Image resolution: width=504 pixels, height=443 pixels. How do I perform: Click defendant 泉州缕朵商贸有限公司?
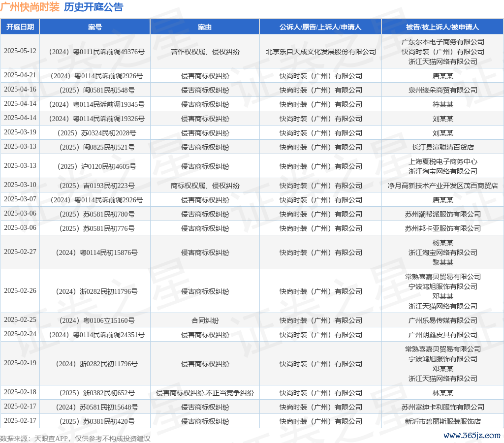tap(442, 90)
